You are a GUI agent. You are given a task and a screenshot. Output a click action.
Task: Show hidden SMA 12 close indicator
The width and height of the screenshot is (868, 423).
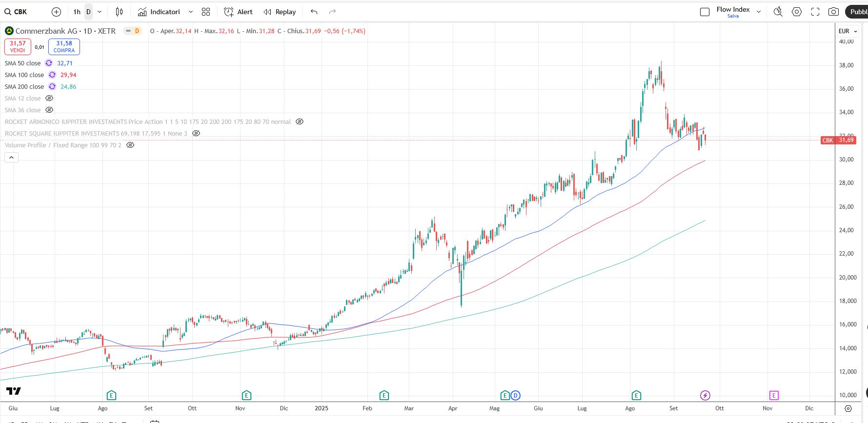point(49,98)
